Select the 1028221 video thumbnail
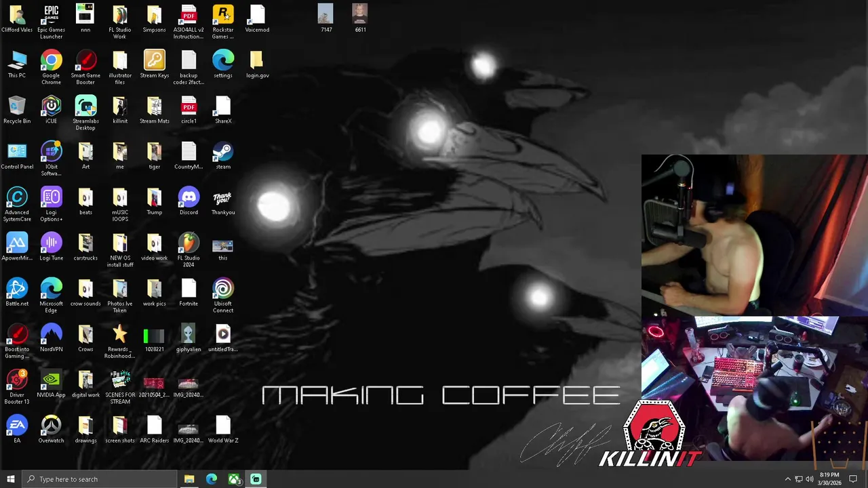The image size is (868, 488). 154,335
